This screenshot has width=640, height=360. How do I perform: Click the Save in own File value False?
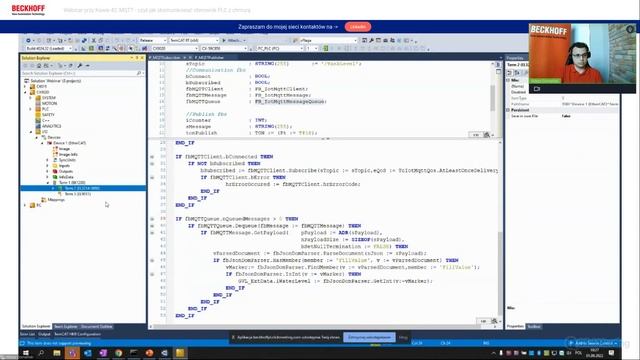(566, 116)
